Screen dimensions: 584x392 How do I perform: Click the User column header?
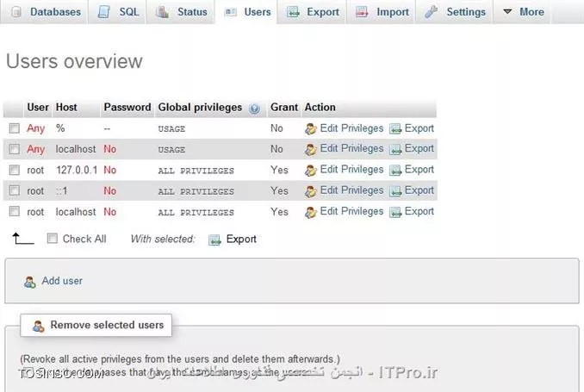[38, 108]
